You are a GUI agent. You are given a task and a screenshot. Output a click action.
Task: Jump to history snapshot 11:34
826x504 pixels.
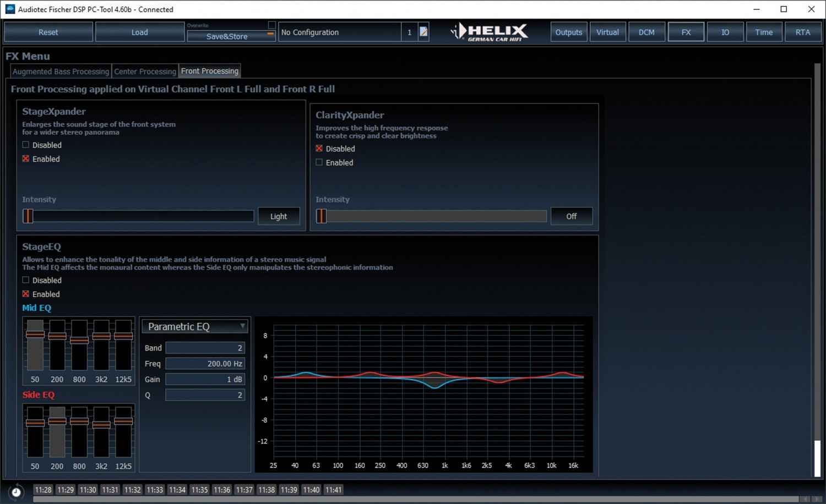(177, 490)
